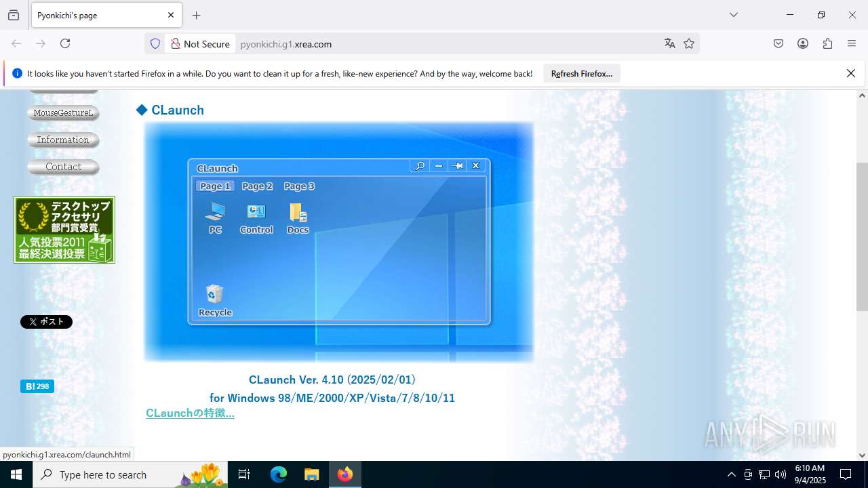
Task: Click the page scrollbar thumb
Action: [x=863, y=236]
